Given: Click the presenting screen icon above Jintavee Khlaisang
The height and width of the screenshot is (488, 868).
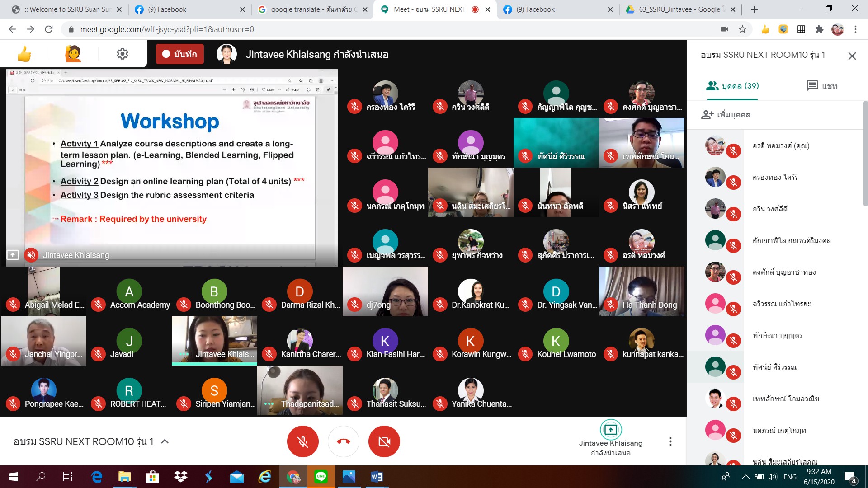Looking at the screenshot, I should coord(611,429).
